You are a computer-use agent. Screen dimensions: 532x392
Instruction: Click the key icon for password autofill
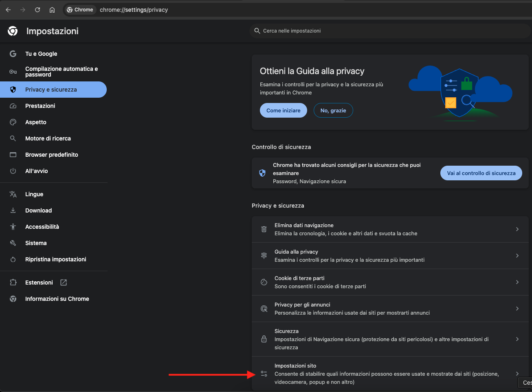(x=13, y=72)
